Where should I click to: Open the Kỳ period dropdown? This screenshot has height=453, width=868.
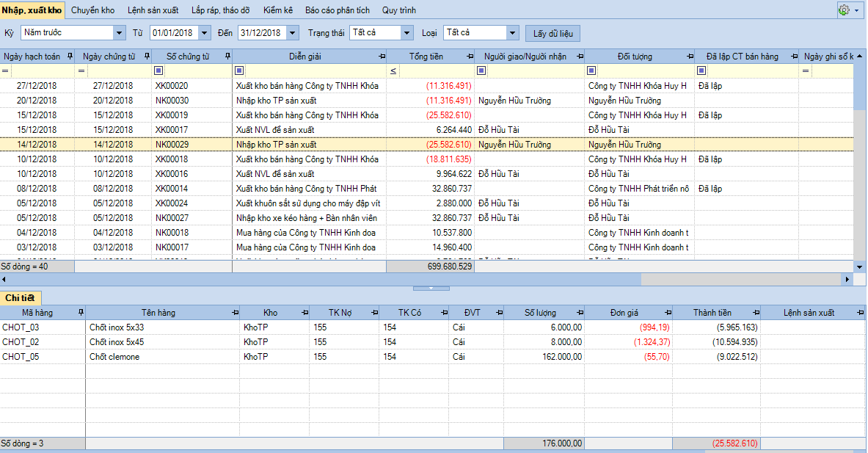click(x=120, y=33)
